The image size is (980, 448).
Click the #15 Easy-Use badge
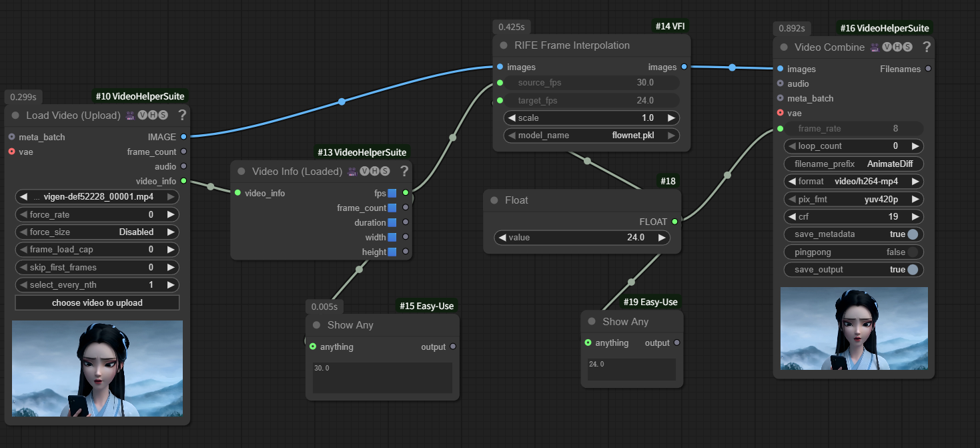tap(426, 306)
